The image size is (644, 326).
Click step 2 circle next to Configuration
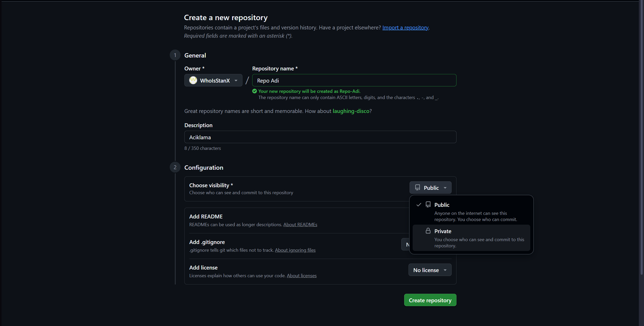click(175, 167)
